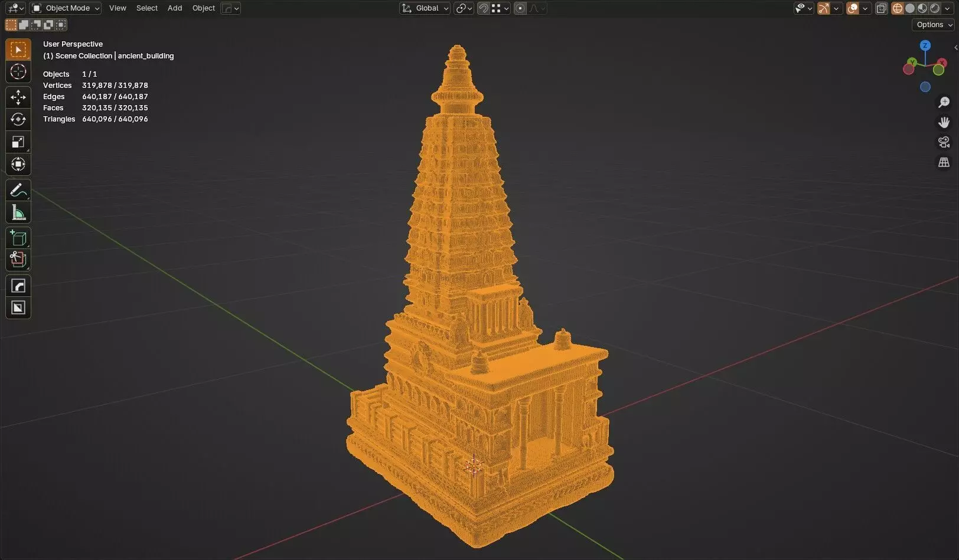This screenshot has height=560, width=959.
Task: Select the Rotate tool
Action: [18, 120]
